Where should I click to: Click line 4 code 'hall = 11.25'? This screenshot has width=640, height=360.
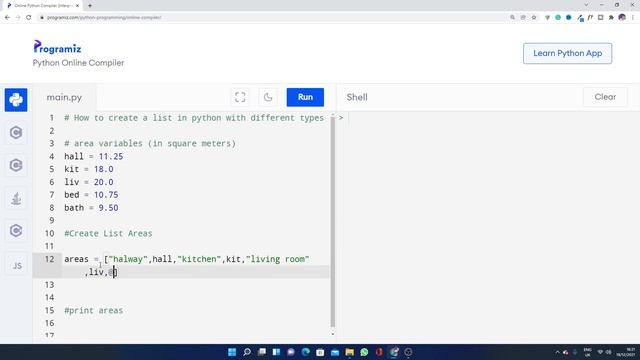(x=93, y=156)
